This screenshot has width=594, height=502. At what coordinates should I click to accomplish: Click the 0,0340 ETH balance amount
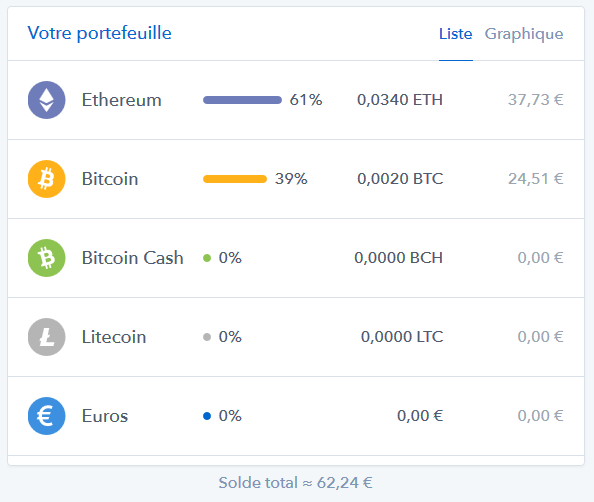(400, 100)
